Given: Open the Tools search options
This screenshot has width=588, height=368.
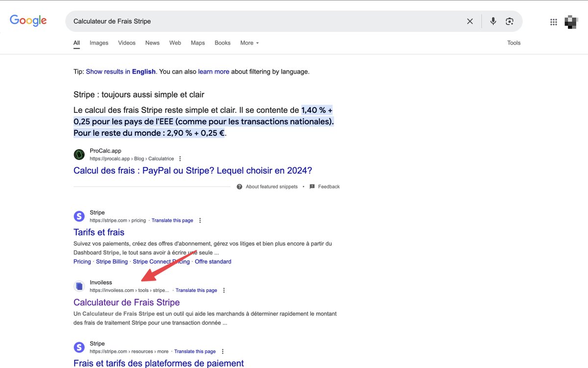Looking at the screenshot, I should [x=514, y=43].
